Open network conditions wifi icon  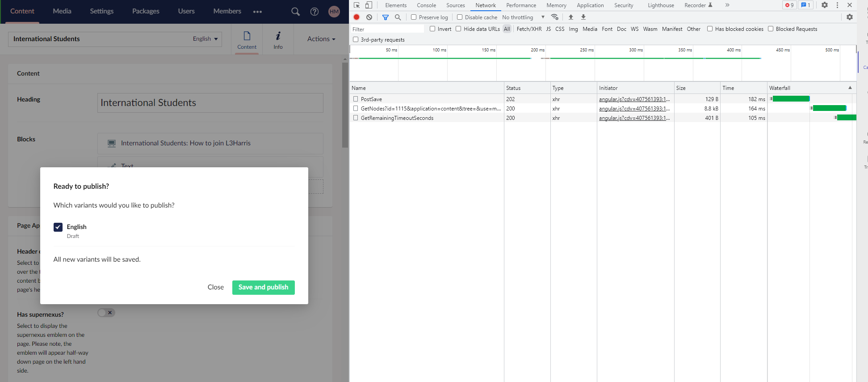555,17
